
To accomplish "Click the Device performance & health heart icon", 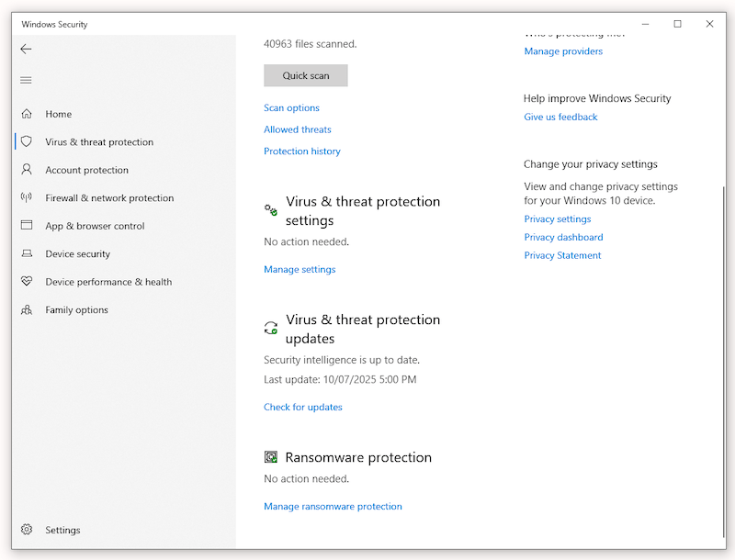I will [x=27, y=282].
